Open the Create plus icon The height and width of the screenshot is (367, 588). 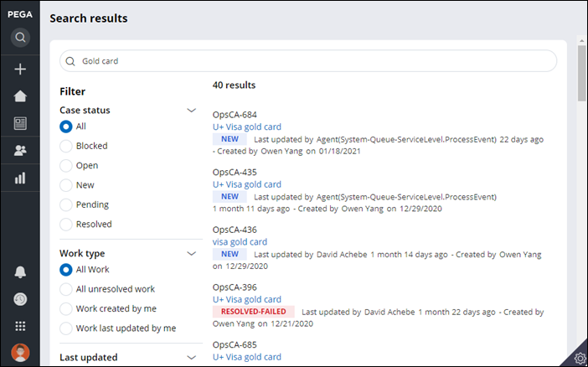coord(20,70)
